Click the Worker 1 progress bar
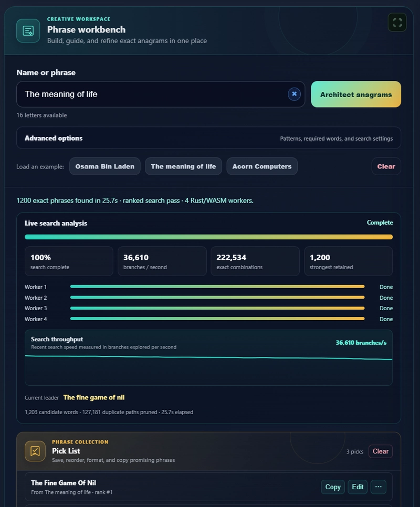This screenshot has width=420, height=507. point(217,287)
